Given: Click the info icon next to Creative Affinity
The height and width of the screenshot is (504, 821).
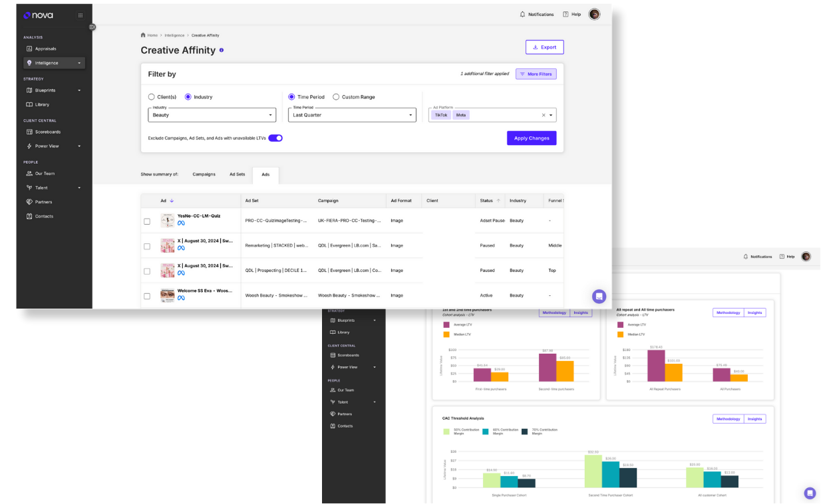Looking at the screenshot, I should coord(222,50).
